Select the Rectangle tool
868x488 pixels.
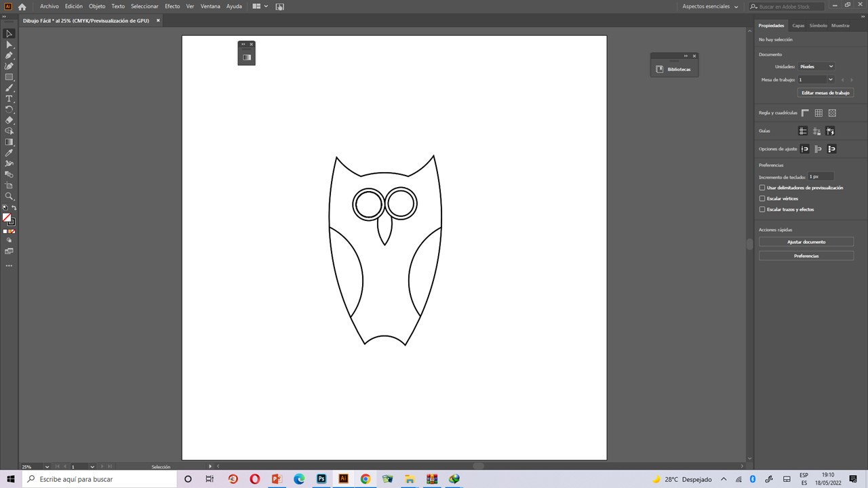point(9,77)
